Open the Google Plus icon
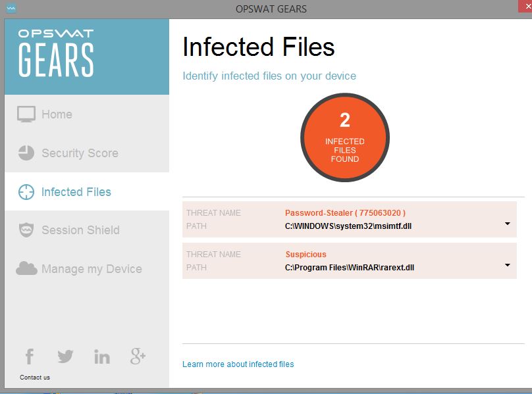 138,356
